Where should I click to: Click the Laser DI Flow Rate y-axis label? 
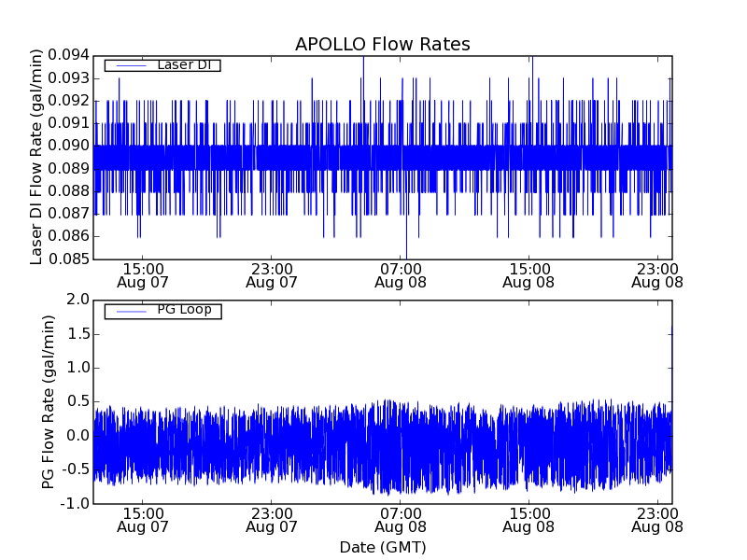tap(37, 157)
